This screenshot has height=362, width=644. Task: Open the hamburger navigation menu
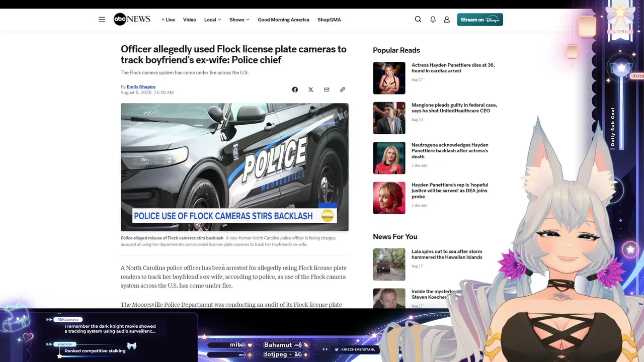tap(102, 20)
